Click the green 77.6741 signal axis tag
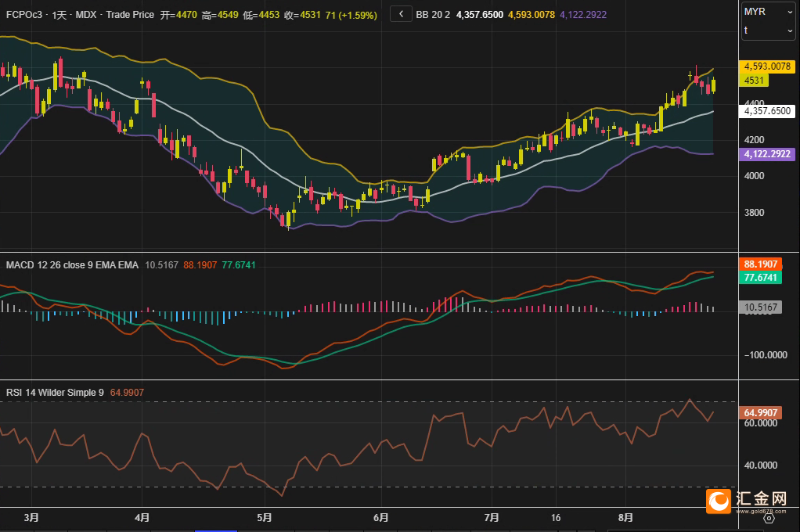This screenshot has height=532, width=800. pos(760,278)
